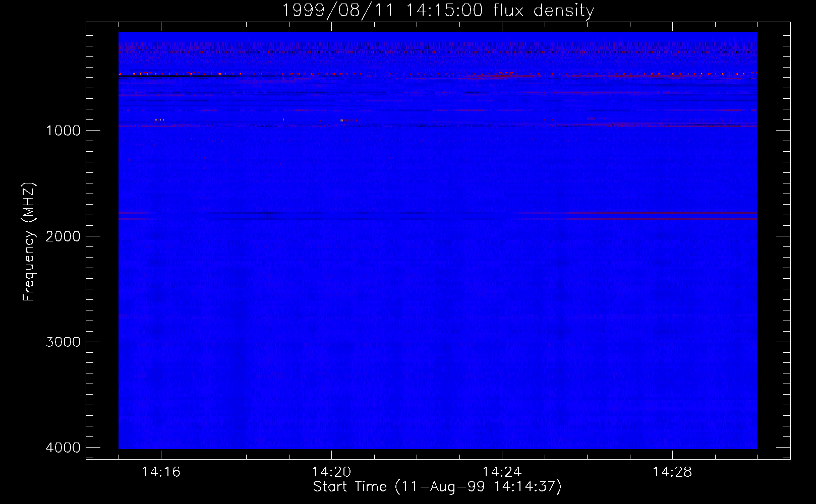Click the 1000 frequency tick label
This screenshot has height=504, width=816.
[63, 131]
